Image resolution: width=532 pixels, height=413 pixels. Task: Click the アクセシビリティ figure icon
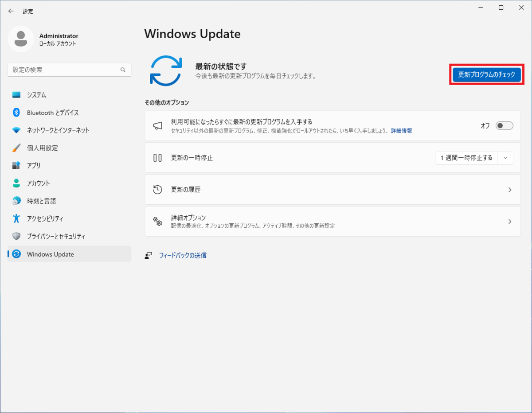coord(16,218)
